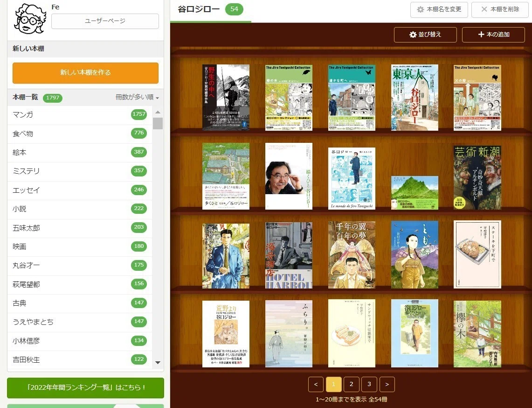Open the 欅の木 内海隆一郎 cover
Viewport: 532px width, 408px height.
click(477, 334)
